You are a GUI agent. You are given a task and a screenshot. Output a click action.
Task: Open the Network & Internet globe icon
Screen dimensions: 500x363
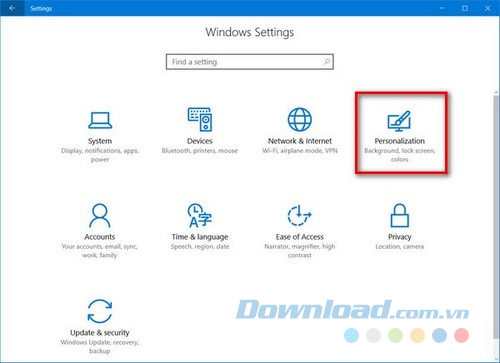click(300, 119)
